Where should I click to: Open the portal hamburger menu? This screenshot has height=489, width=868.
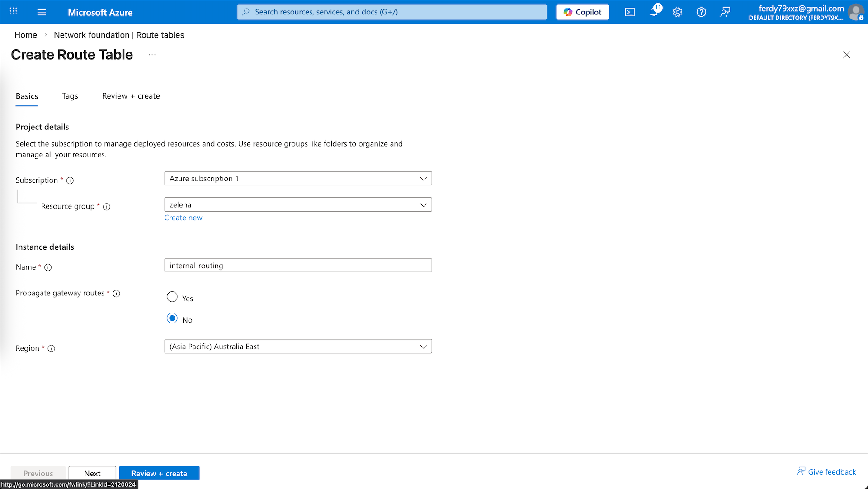[x=42, y=12]
